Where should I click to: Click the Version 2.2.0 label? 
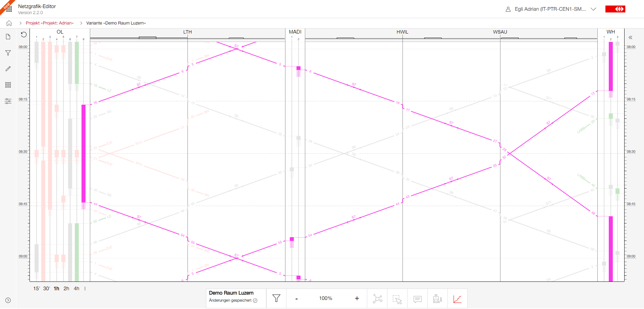click(31, 13)
